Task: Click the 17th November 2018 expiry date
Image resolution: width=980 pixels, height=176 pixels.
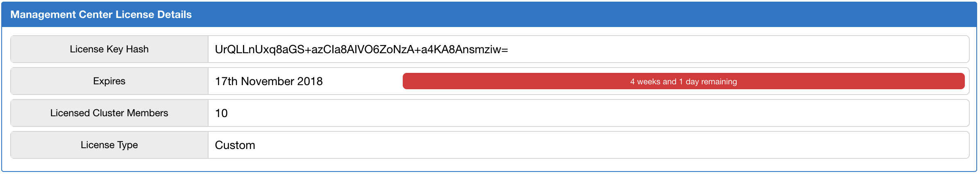Action: 269,81
